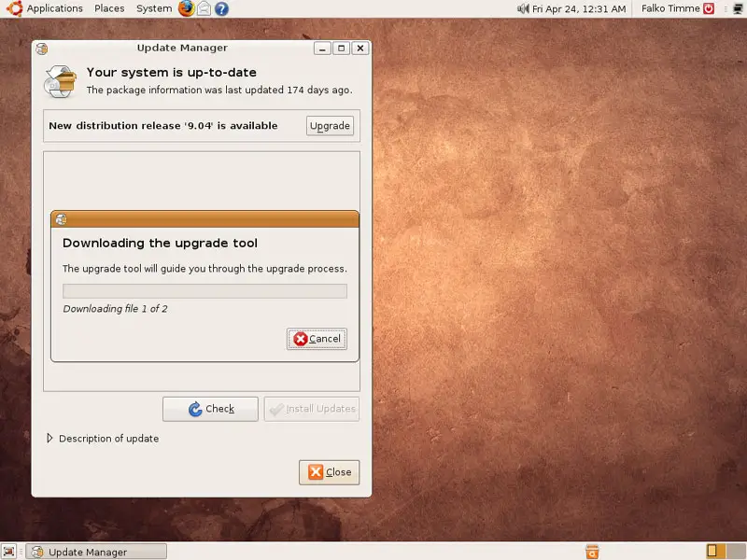Click the Upgrade button for release 9.04

click(330, 126)
